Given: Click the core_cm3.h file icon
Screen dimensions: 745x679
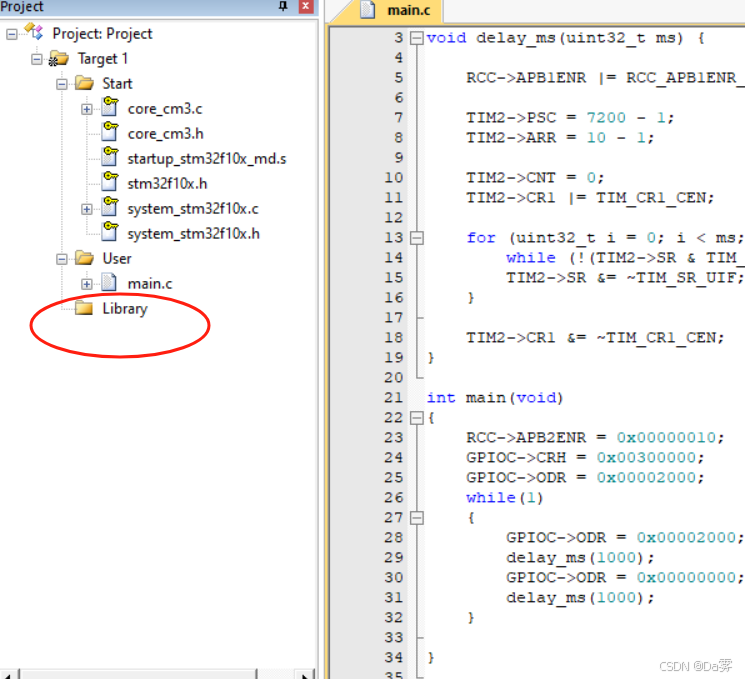Looking at the screenshot, I should (x=110, y=132).
